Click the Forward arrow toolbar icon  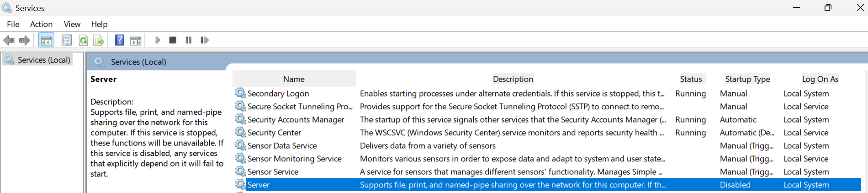pyautogui.click(x=25, y=40)
